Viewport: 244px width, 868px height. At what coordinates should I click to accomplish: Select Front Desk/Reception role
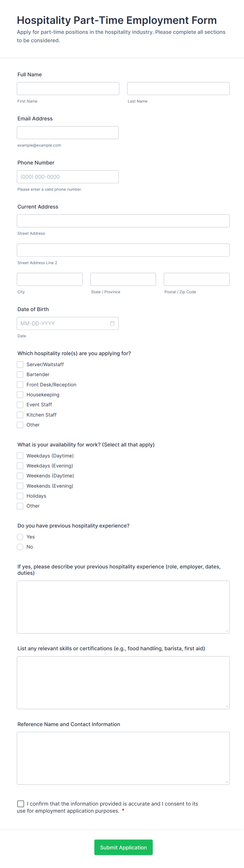(20, 385)
